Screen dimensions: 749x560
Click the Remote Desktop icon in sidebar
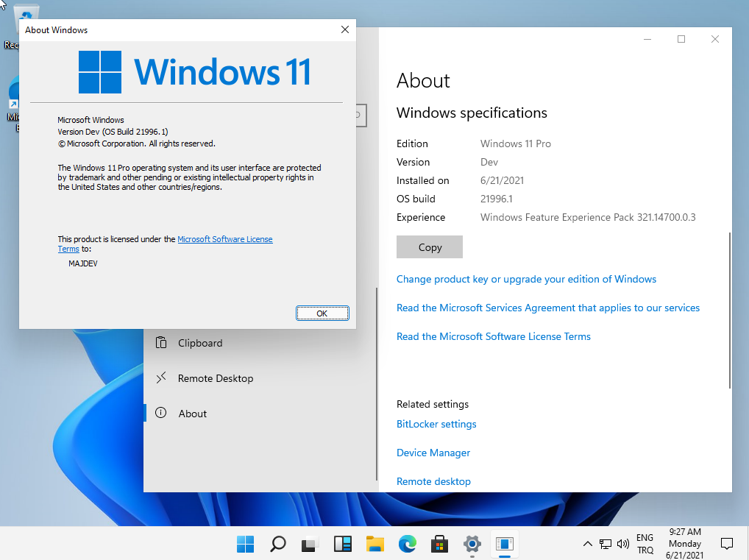161,378
